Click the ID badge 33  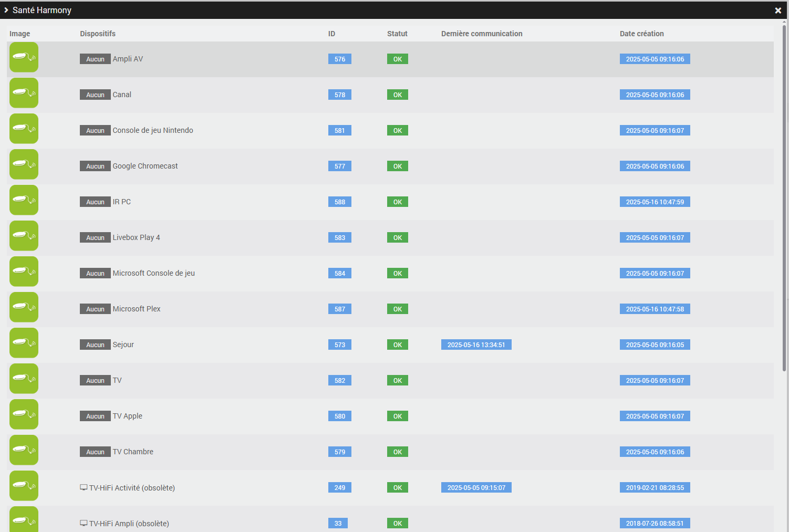click(x=338, y=523)
